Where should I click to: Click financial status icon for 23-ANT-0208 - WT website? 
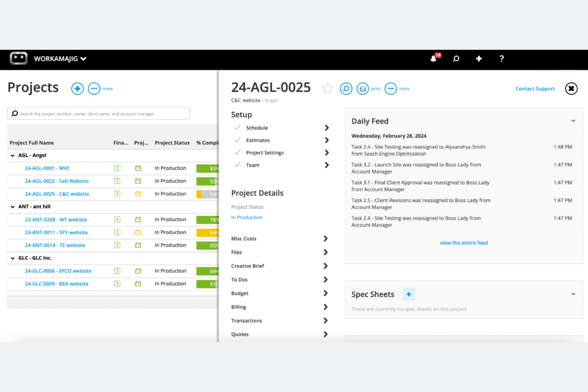tap(117, 220)
